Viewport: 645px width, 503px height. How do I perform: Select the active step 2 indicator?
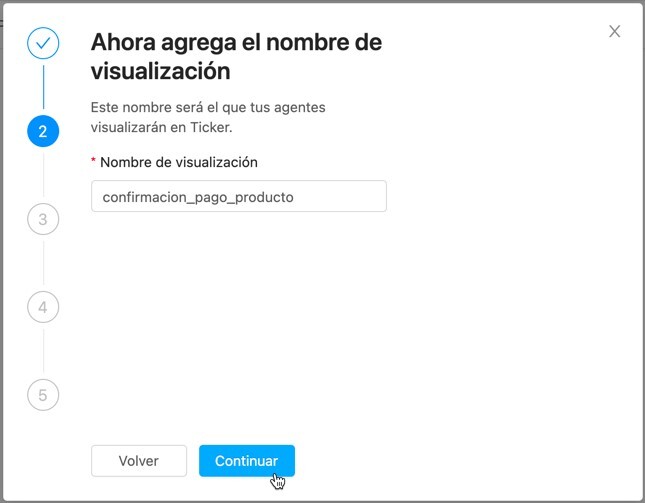(43, 131)
